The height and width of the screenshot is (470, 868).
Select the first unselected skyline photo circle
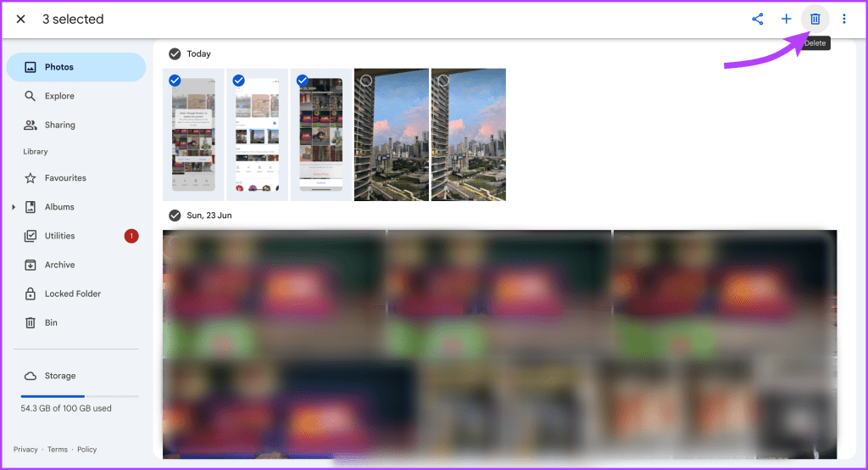[365, 81]
